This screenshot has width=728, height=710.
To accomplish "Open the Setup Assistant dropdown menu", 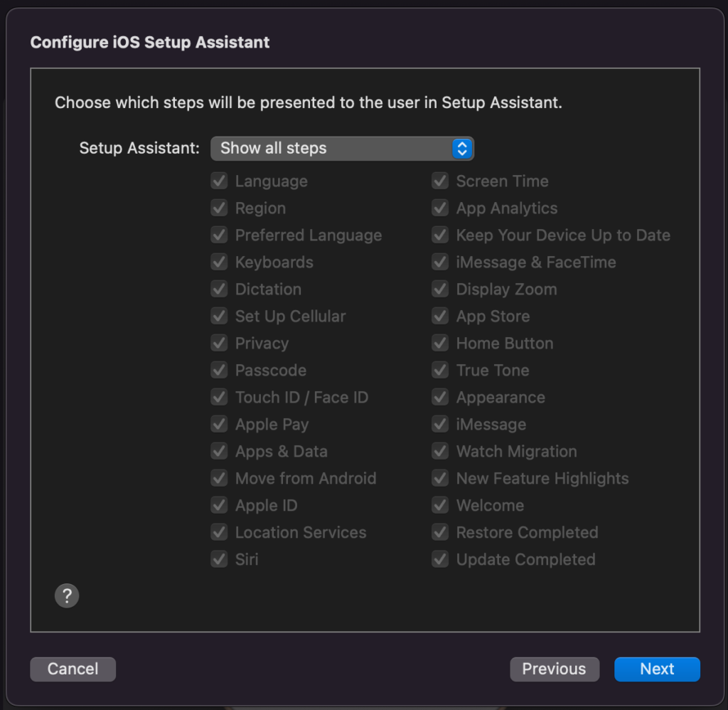I will (343, 148).
